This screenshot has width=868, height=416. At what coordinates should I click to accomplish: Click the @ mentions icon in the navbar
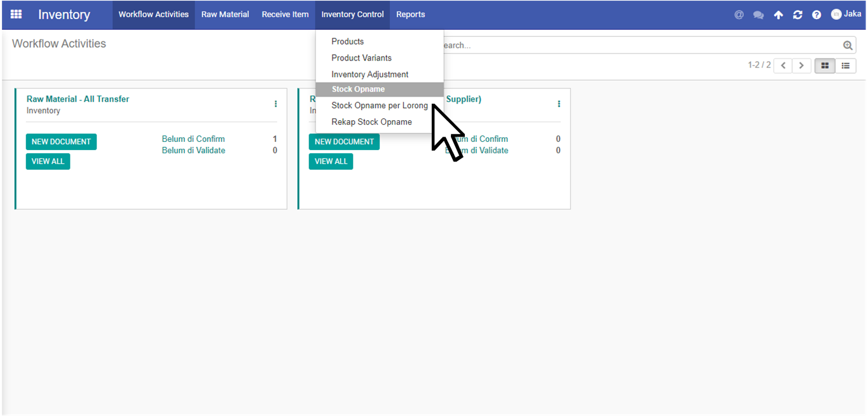[x=739, y=15]
